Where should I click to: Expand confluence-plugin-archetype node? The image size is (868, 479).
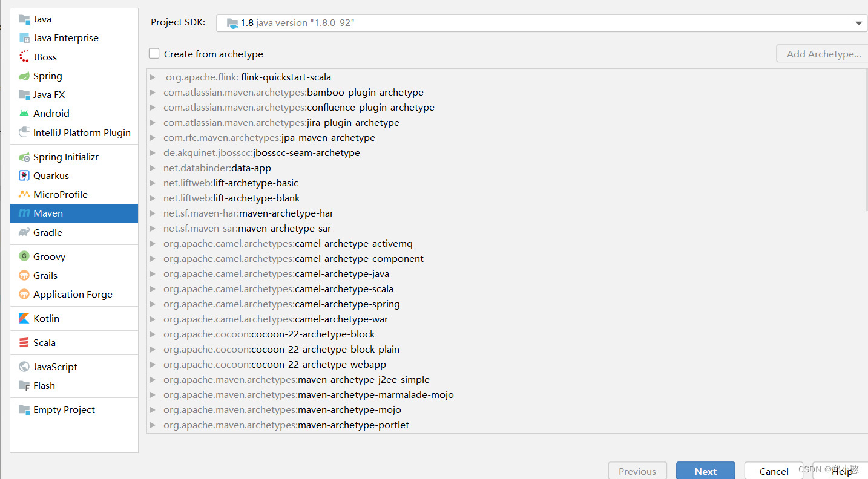tap(153, 107)
